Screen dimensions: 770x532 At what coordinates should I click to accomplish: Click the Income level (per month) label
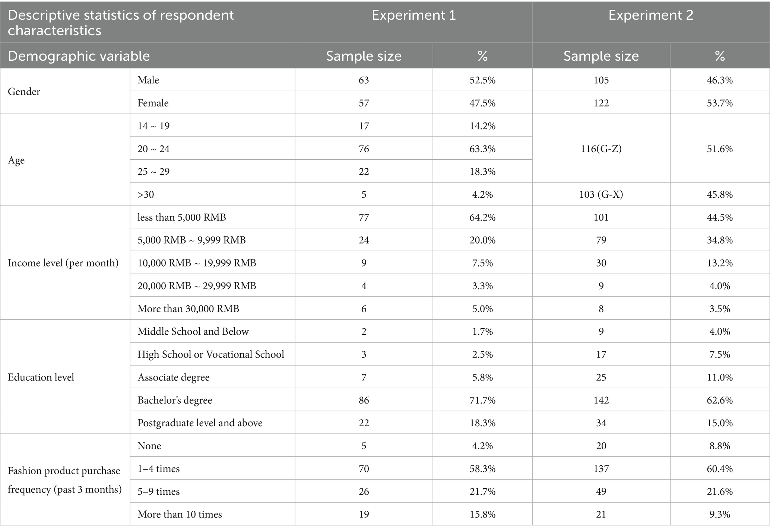(x=63, y=263)
